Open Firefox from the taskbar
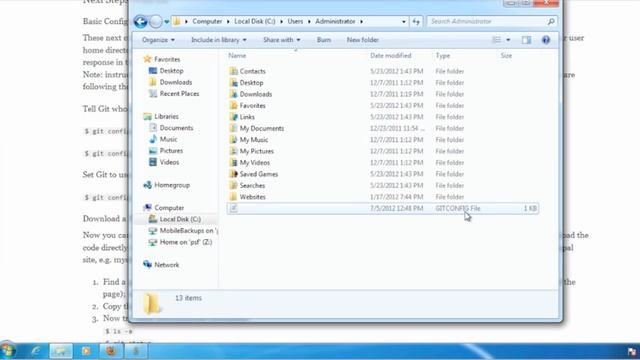The width and height of the screenshot is (640, 360). click(111, 351)
